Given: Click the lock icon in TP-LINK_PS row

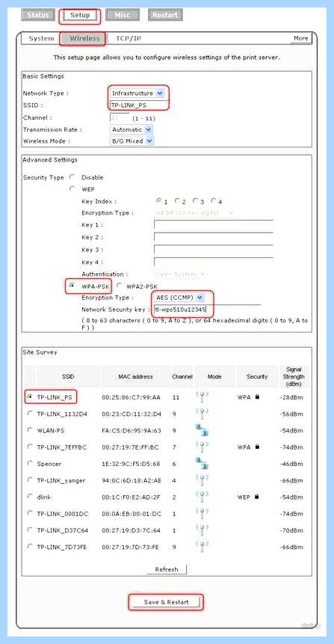Looking at the screenshot, I should pyautogui.click(x=257, y=397).
